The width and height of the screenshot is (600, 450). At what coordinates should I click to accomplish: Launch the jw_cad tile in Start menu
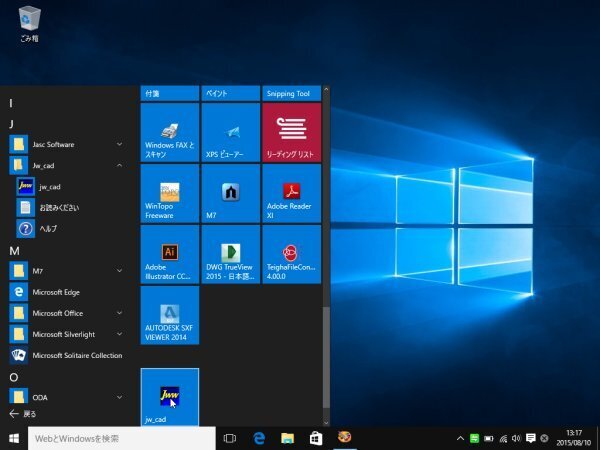point(170,397)
